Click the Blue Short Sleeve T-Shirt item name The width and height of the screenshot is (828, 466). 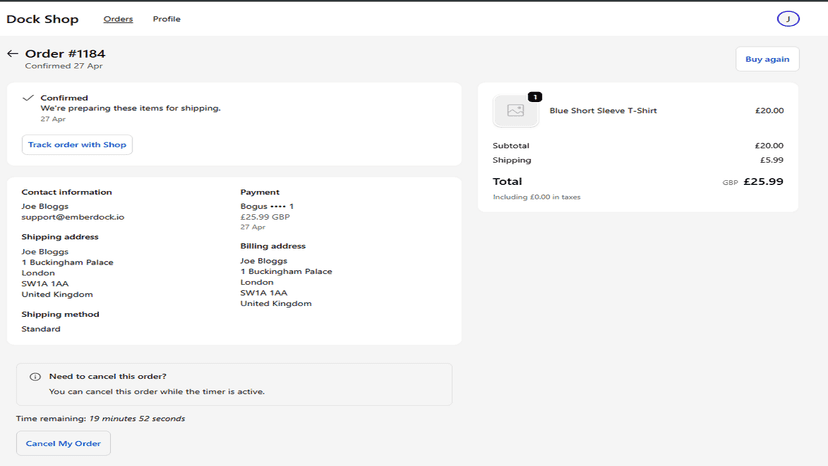(603, 110)
